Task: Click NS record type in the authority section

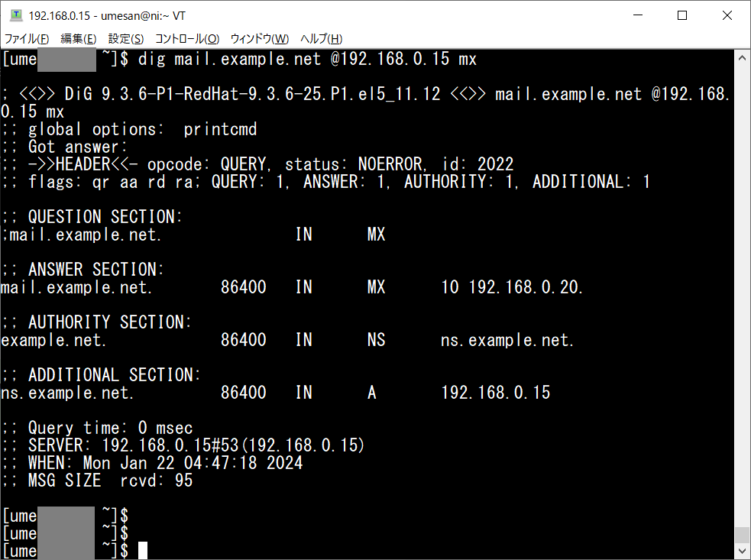Action: click(x=376, y=340)
